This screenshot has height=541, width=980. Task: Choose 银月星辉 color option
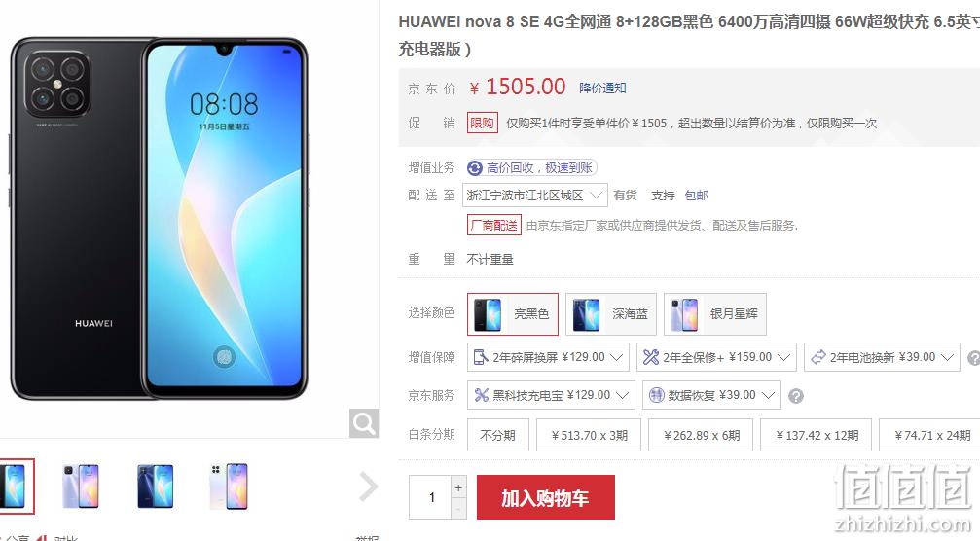pyautogui.click(x=715, y=314)
